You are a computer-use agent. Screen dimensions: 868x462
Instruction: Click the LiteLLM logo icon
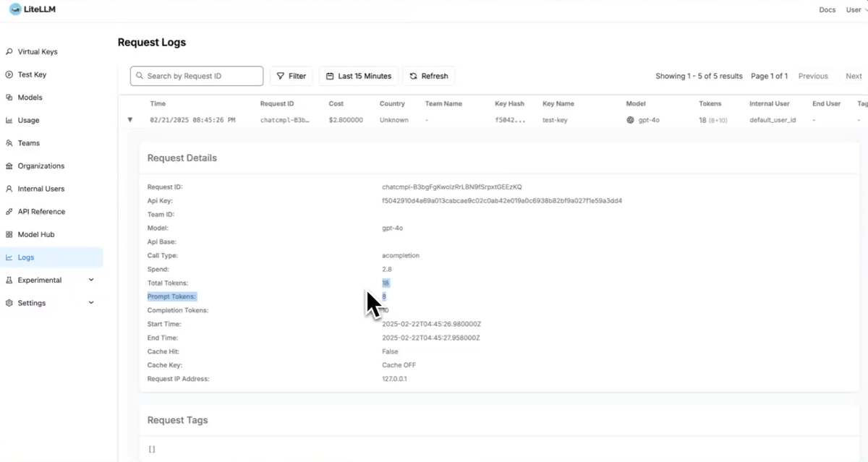[15, 9]
